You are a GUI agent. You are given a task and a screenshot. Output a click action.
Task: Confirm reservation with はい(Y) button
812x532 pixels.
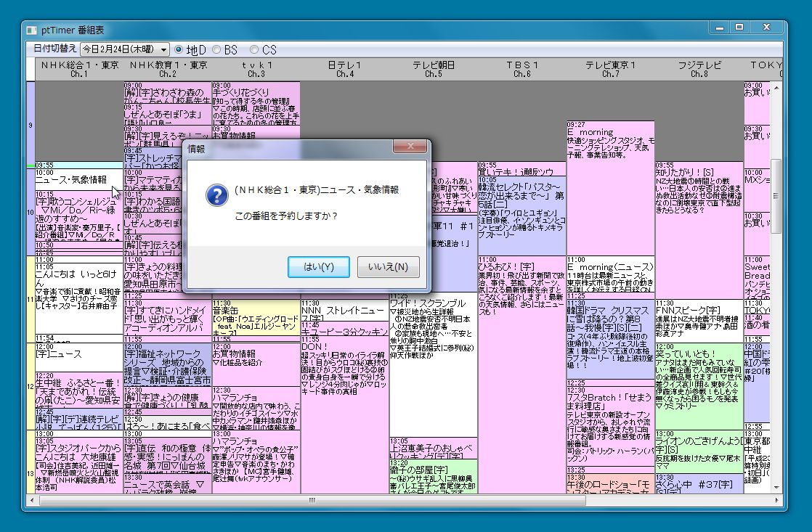319,267
